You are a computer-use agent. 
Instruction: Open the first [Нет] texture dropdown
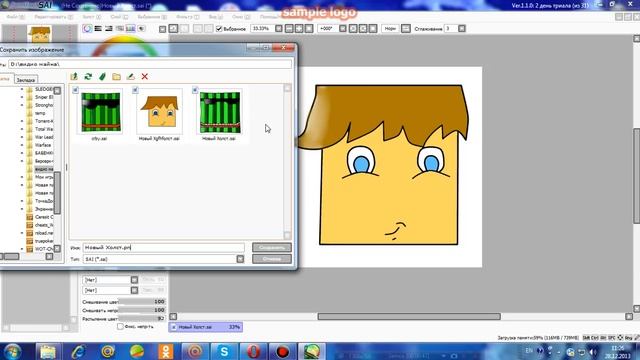tap(134, 280)
